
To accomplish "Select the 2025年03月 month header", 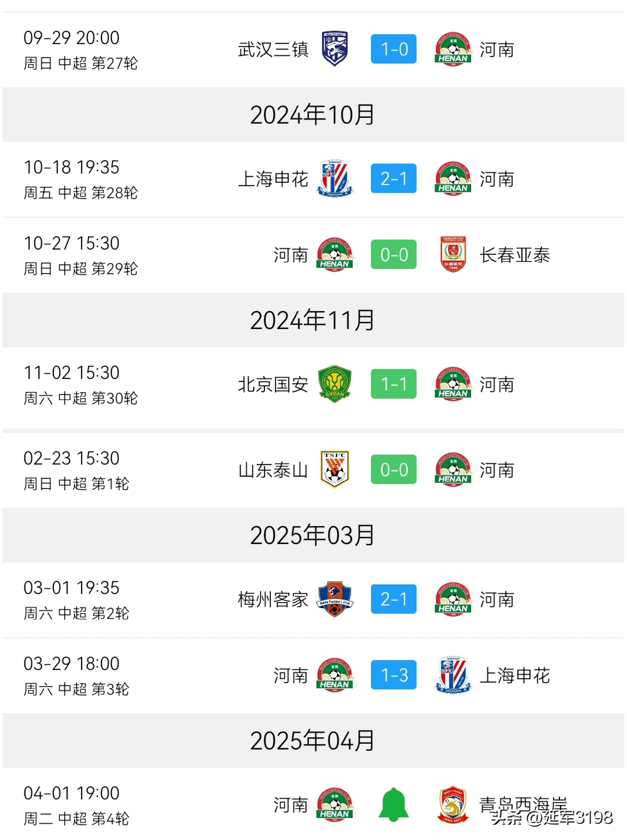I will click(313, 535).
